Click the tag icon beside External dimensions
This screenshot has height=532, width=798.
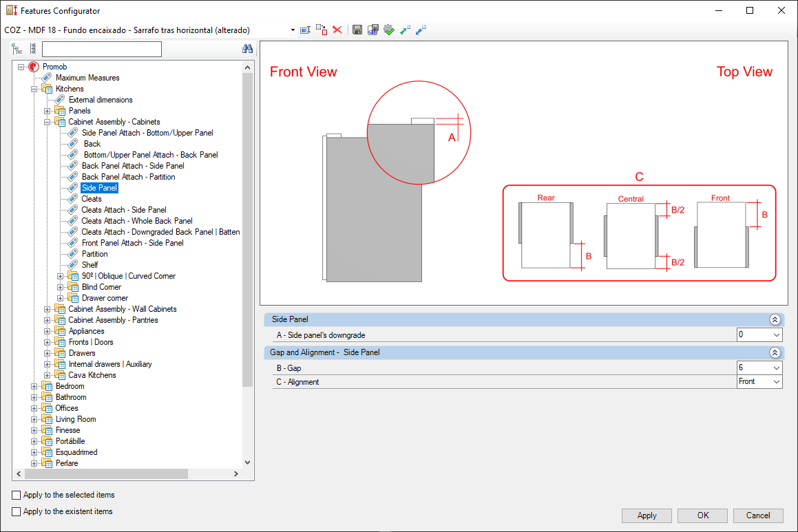tap(60, 100)
